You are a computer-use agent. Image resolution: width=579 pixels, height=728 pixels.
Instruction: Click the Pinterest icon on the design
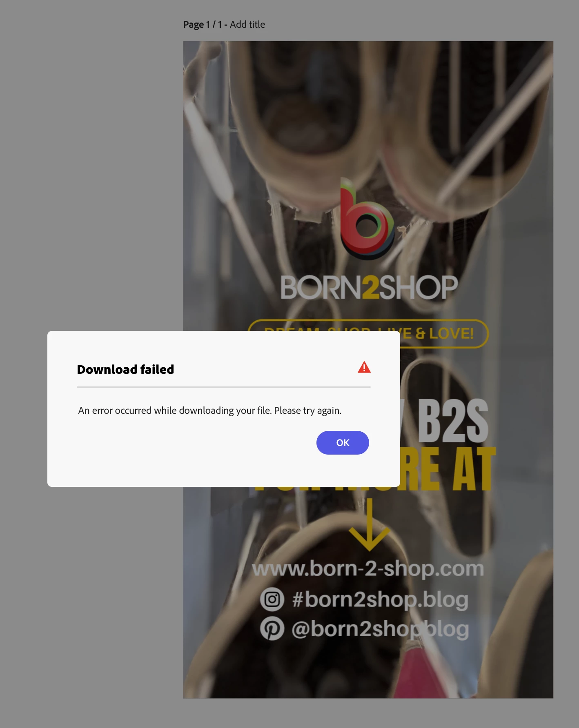[x=272, y=628]
